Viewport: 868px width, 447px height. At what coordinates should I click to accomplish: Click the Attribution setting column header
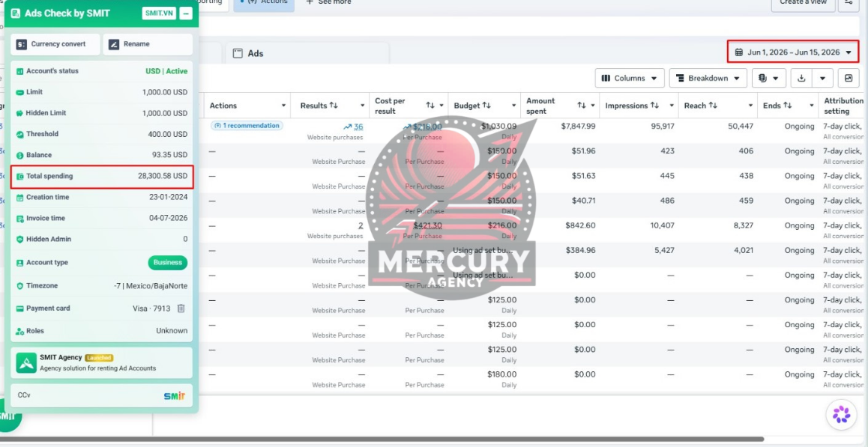click(x=843, y=106)
